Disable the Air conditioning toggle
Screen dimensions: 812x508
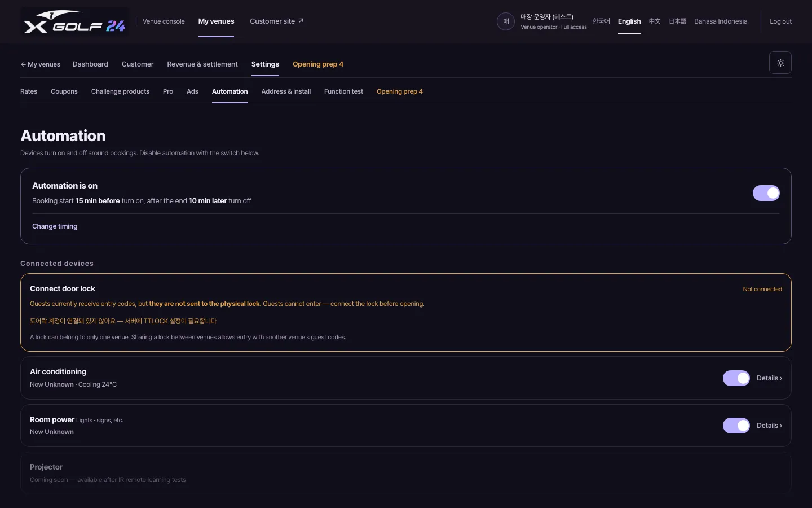(x=736, y=378)
